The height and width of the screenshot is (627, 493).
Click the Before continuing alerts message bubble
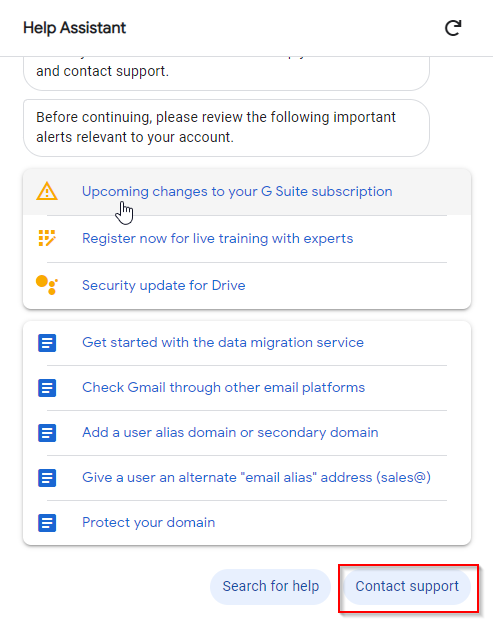pos(226,128)
